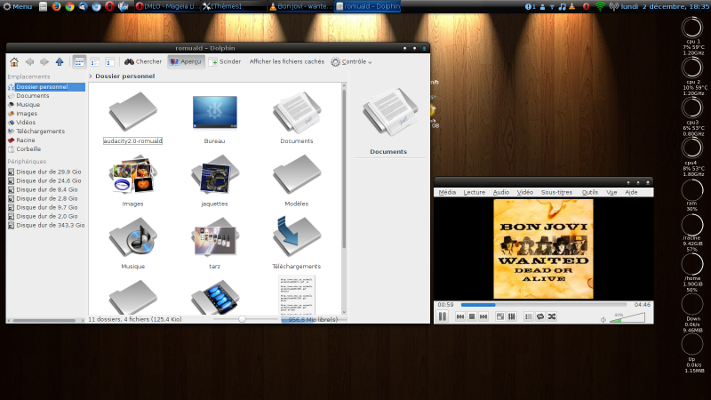The height and width of the screenshot is (400, 711).
Task: Open the VLC Audio menu
Action: pyautogui.click(x=501, y=192)
